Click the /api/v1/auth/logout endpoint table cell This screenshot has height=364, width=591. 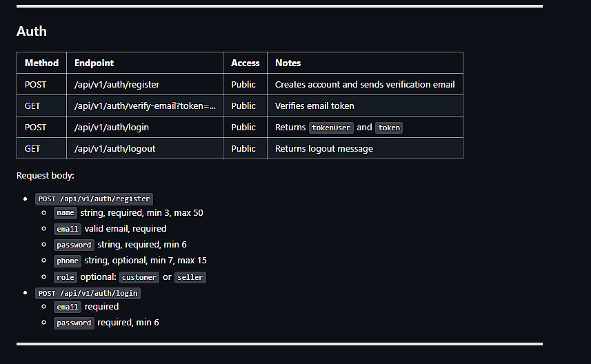click(114, 148)
